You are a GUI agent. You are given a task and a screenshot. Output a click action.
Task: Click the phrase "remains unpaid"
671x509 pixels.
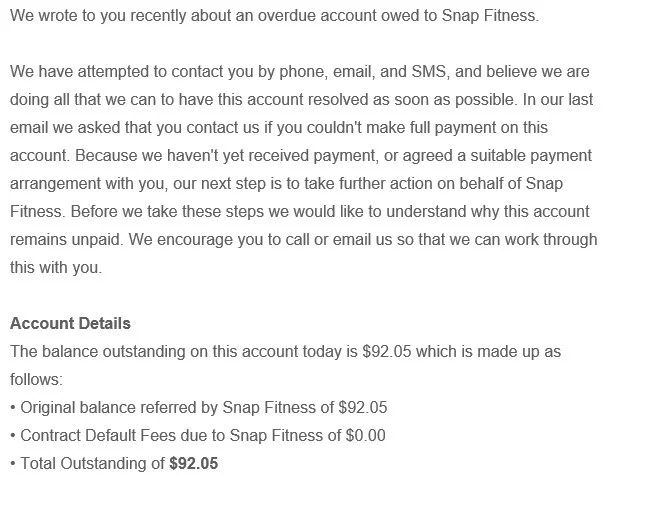point(62,240)
